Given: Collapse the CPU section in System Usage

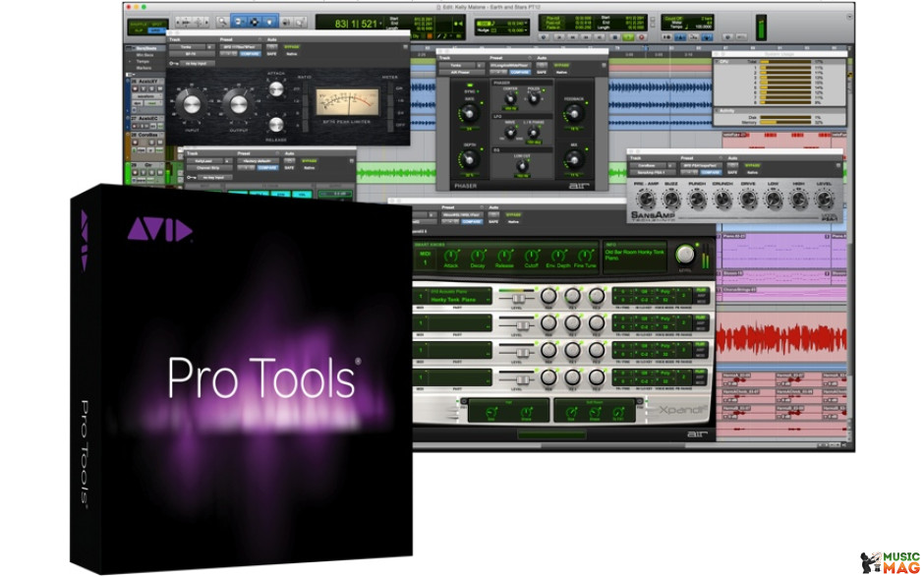Looking at the screenshot, I should click(718, 61).
